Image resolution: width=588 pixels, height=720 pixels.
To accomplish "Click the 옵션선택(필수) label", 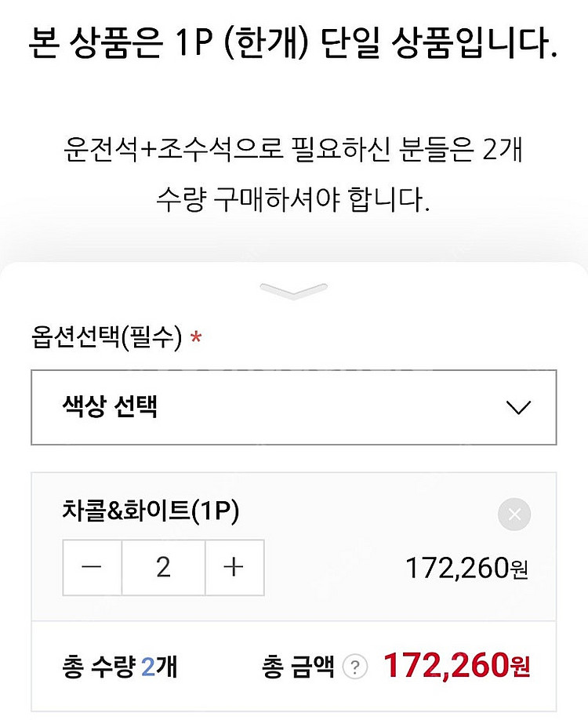I will coord(107,338).
